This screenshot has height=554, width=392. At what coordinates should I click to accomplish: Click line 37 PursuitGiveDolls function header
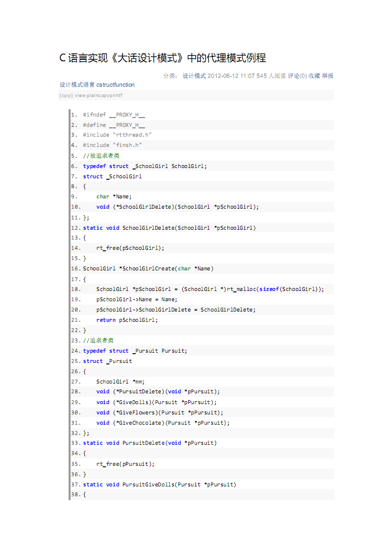click(x=159, y=485)
